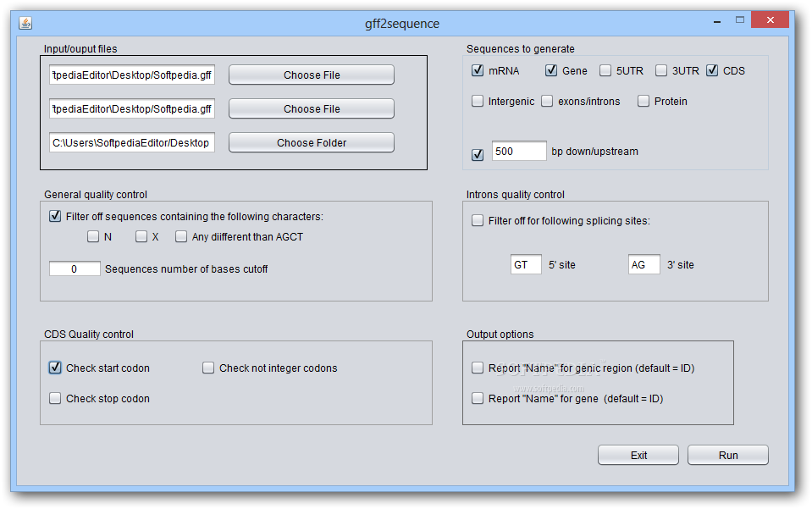Click the second Choose File button
This screenshot has width=812, height=509.
point(312,108)
